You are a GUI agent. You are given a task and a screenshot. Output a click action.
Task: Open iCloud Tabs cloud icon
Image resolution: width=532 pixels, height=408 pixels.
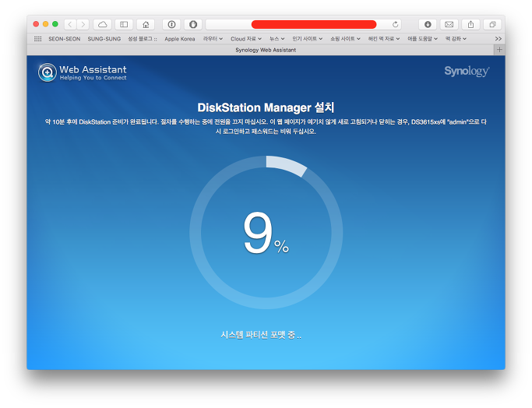click(103, 24)
